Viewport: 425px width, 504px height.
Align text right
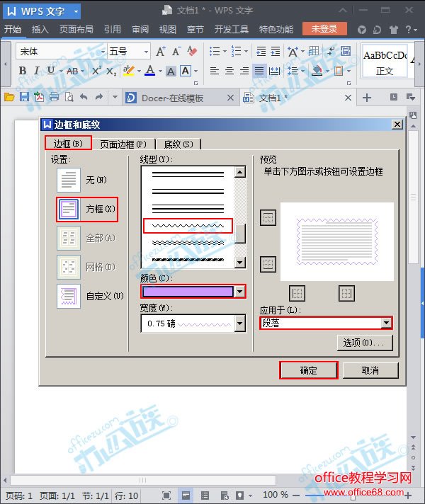click(x=244, y=70)
